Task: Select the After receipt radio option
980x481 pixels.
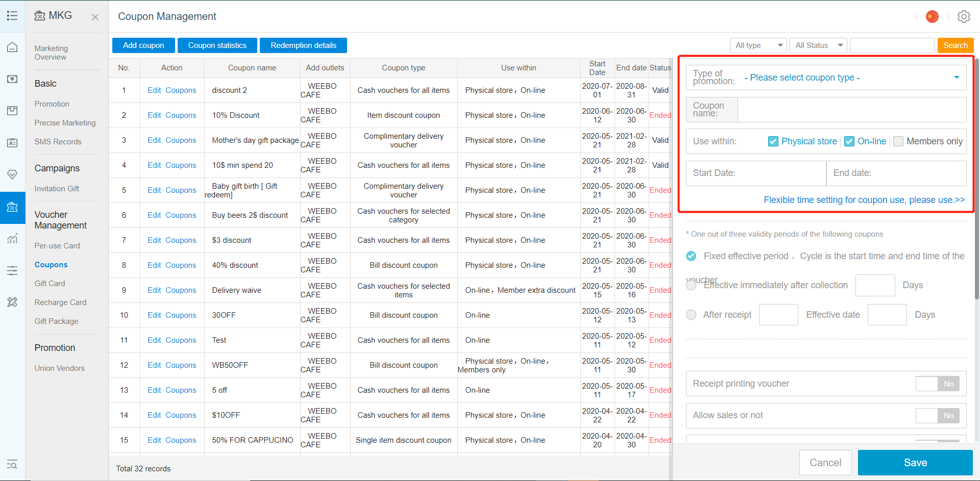Action: 691,315
